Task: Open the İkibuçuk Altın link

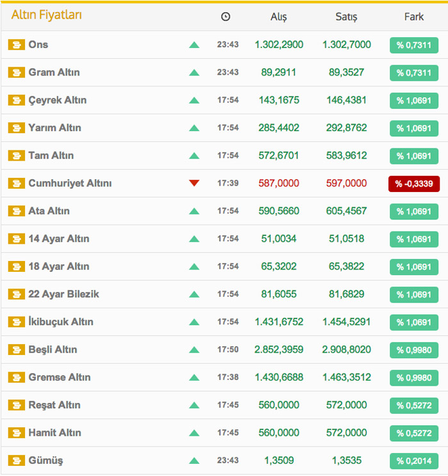Action: tap(61, 322)
